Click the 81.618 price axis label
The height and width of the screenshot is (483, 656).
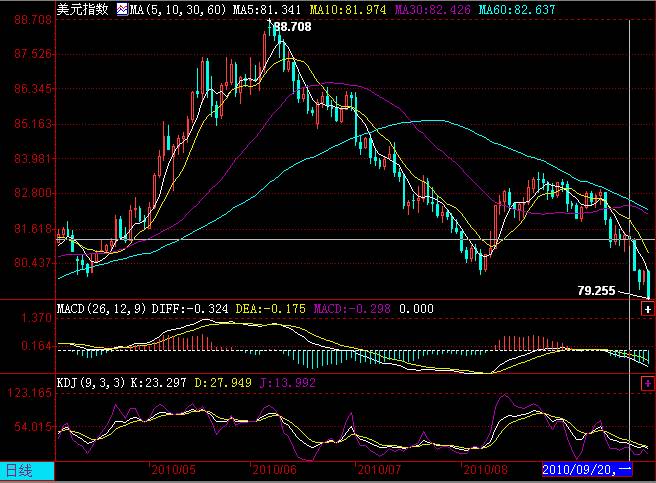33,229
